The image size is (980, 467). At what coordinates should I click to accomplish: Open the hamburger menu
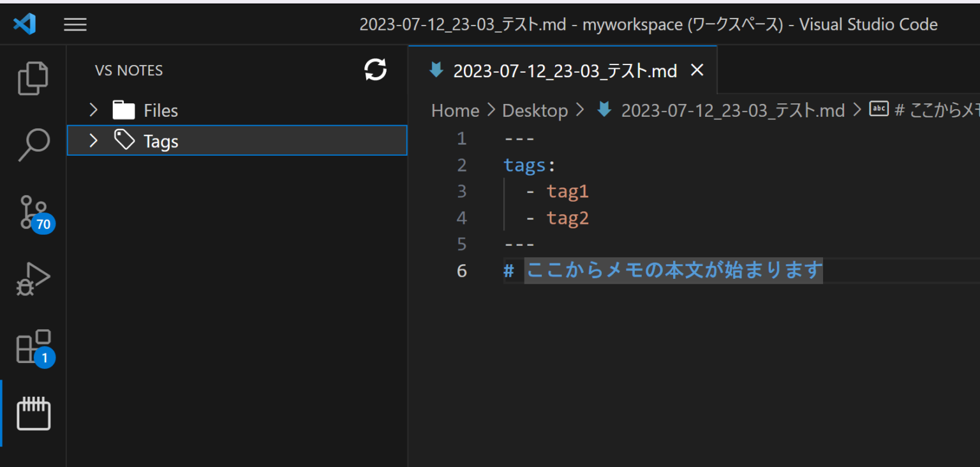pos(75,24)
